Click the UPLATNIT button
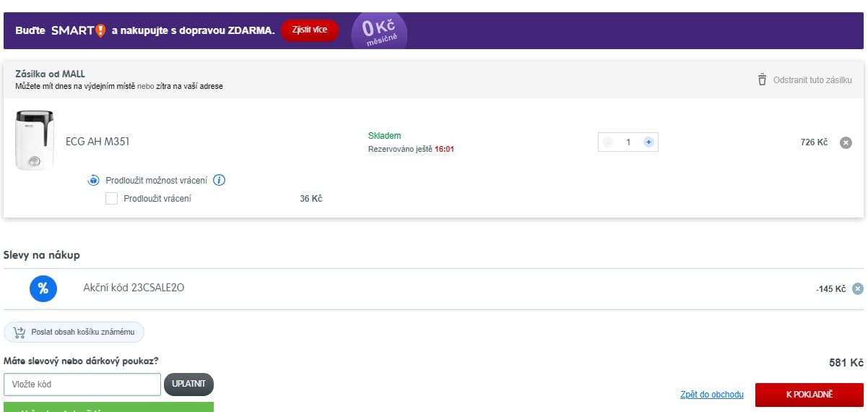 coord(189,385)
